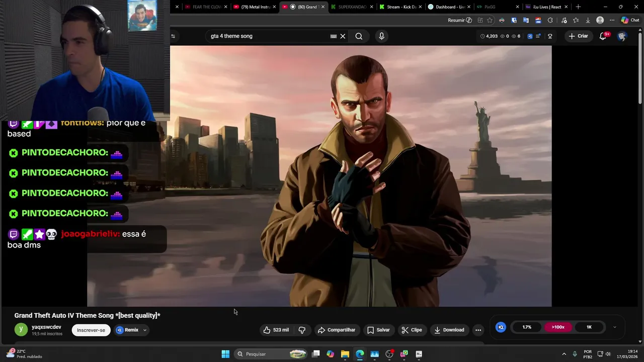Add page to favorites star icon
This screenshot has height=362, width=644.
(x=490, y=20)
